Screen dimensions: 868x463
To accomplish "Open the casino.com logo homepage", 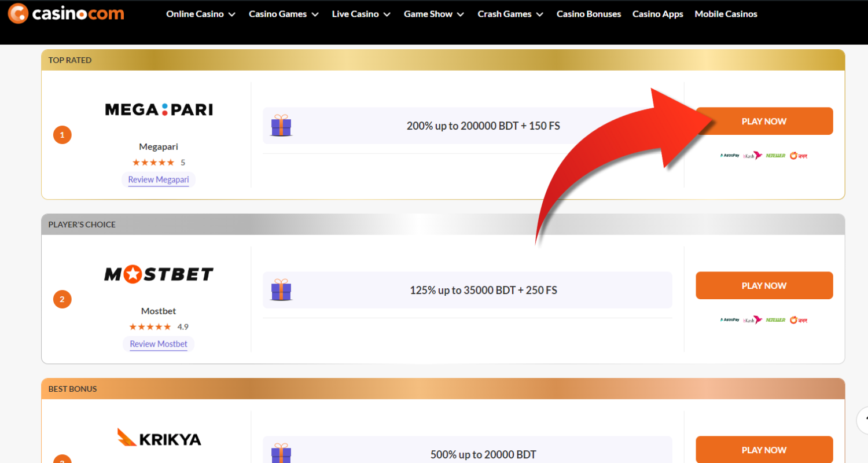I will [x=66, y=13].
